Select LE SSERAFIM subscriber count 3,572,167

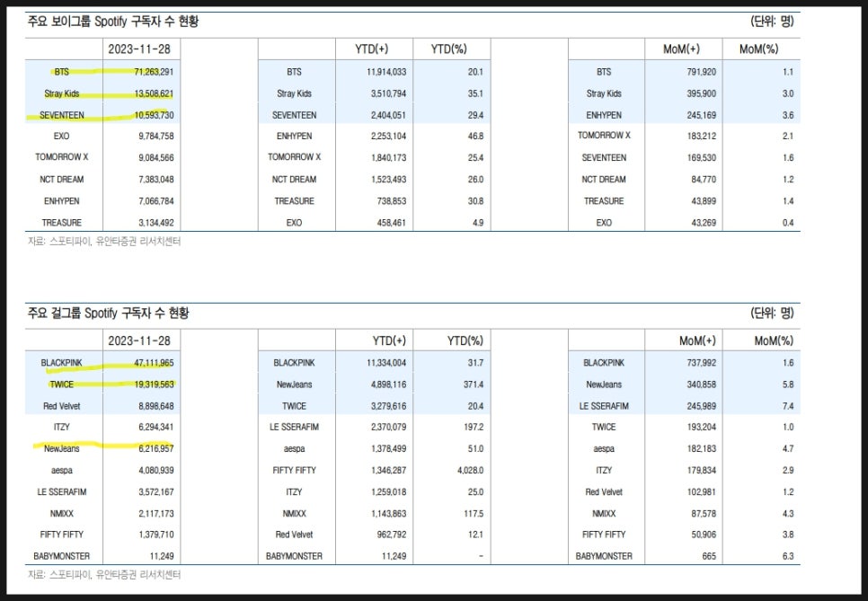coord(155,492)
